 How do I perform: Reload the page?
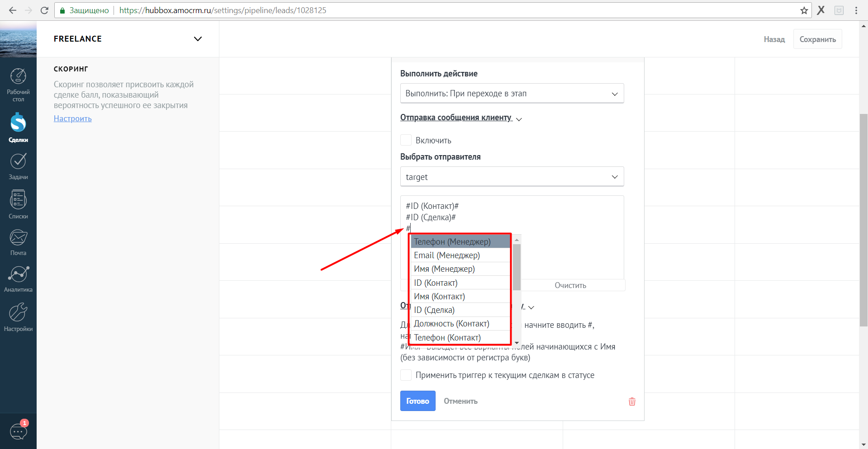click(44, 10)
